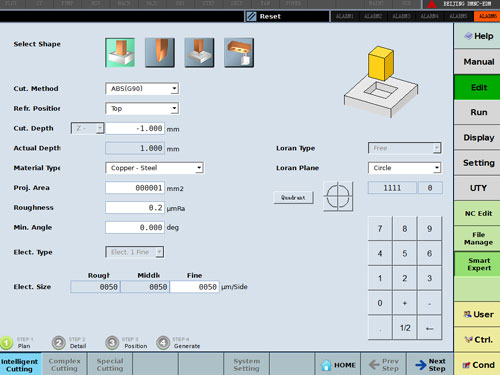Click the backspace arrow key on keypad
This screenshot has height=375, width=500.
pyautogui.click(x=430, y=328)
